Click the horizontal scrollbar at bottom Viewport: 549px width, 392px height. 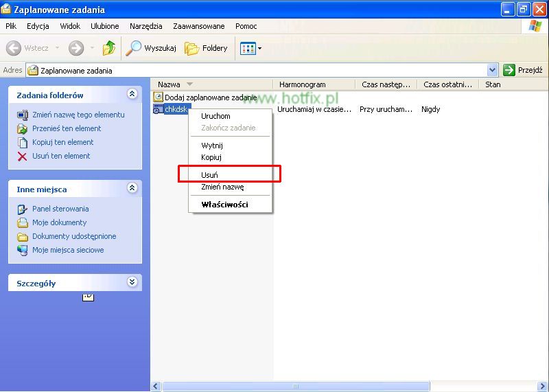click(295, 387)
